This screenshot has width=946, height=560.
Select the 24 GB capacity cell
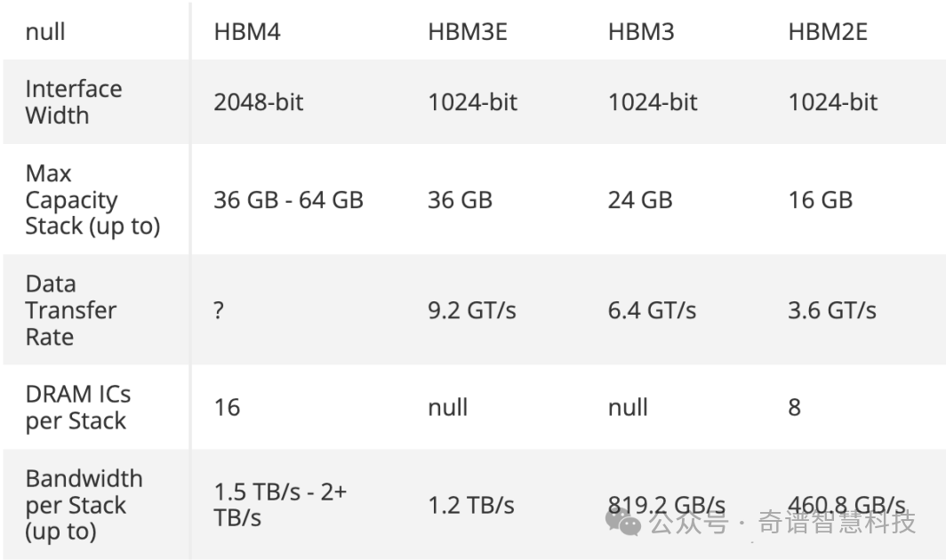point(640,200)
